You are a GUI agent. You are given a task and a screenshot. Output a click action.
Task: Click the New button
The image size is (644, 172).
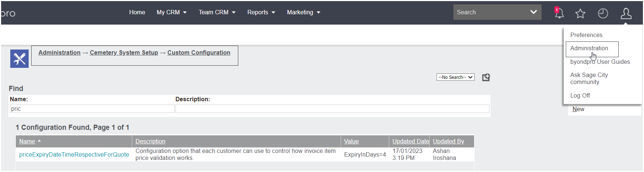pos(578,109)
